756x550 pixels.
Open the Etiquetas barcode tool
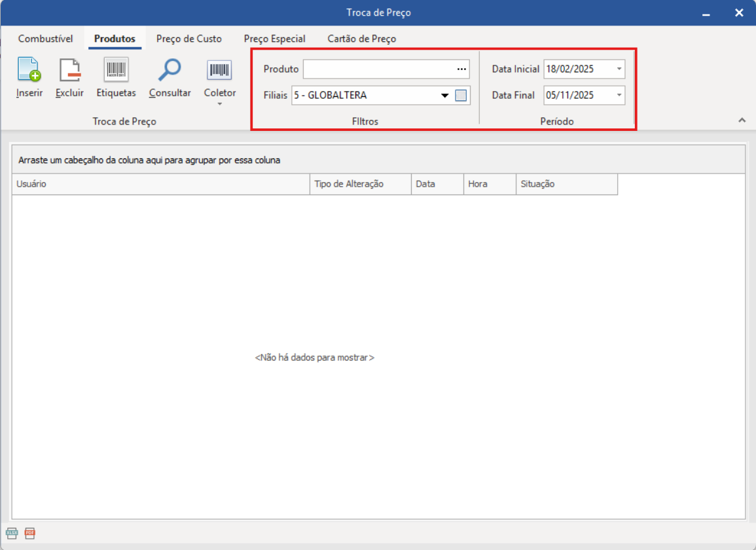tap(116, 70)
